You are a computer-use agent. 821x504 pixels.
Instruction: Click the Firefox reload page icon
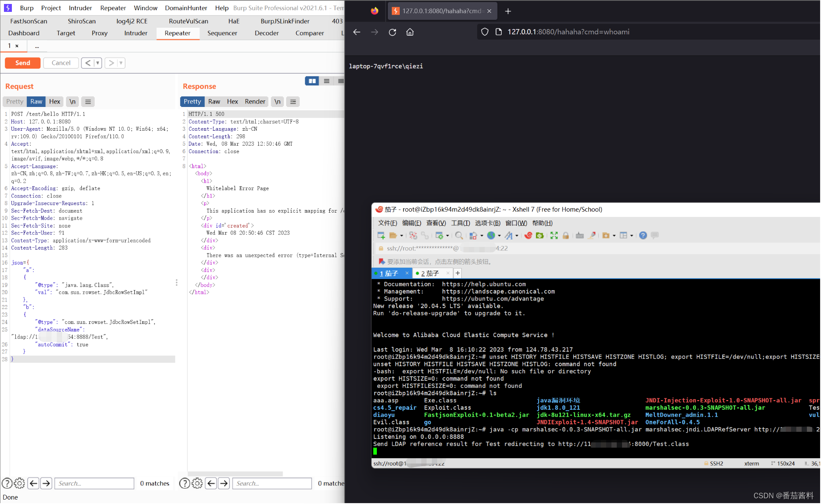coord(392,32)
